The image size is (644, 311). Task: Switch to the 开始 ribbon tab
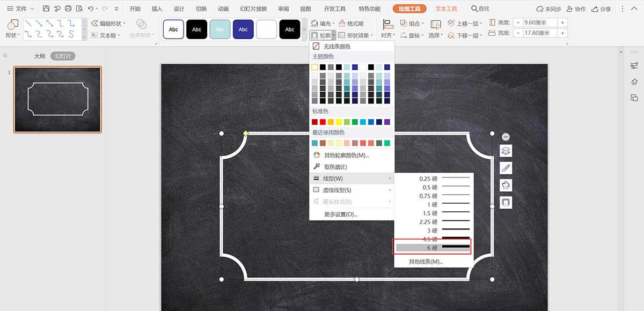[135, 9]
